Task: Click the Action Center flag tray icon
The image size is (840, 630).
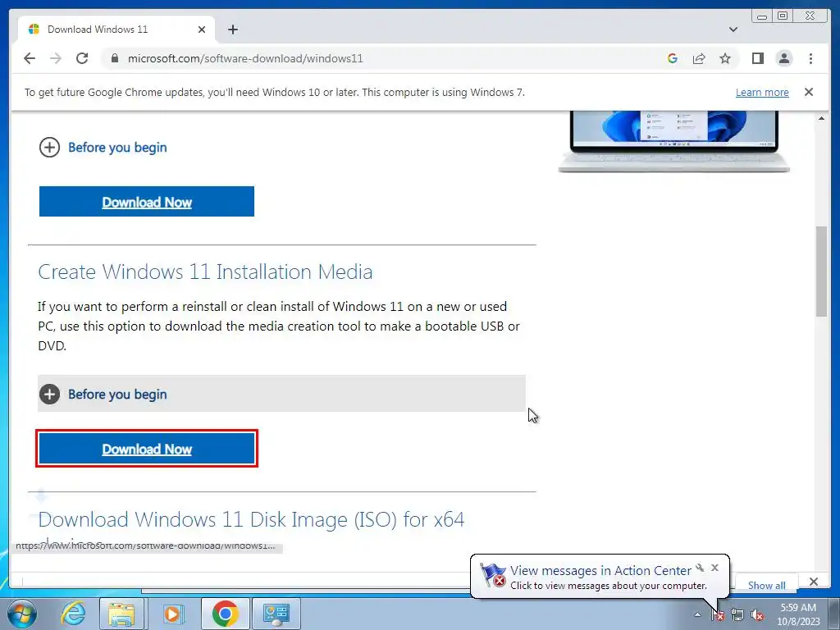Action: click(719, 615)
